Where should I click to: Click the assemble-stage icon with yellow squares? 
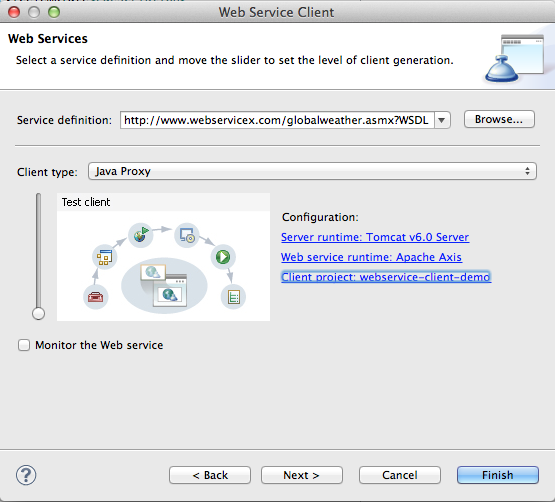[104, 257]
